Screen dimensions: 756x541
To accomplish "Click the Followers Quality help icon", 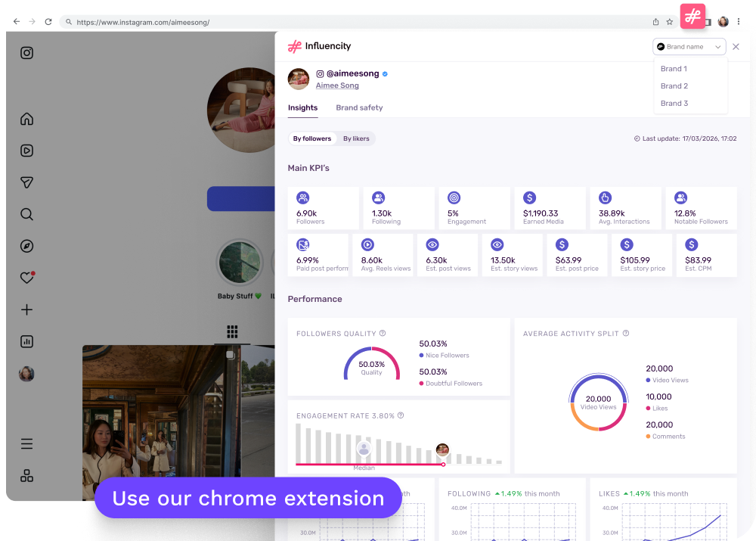I will coord(383,333).
